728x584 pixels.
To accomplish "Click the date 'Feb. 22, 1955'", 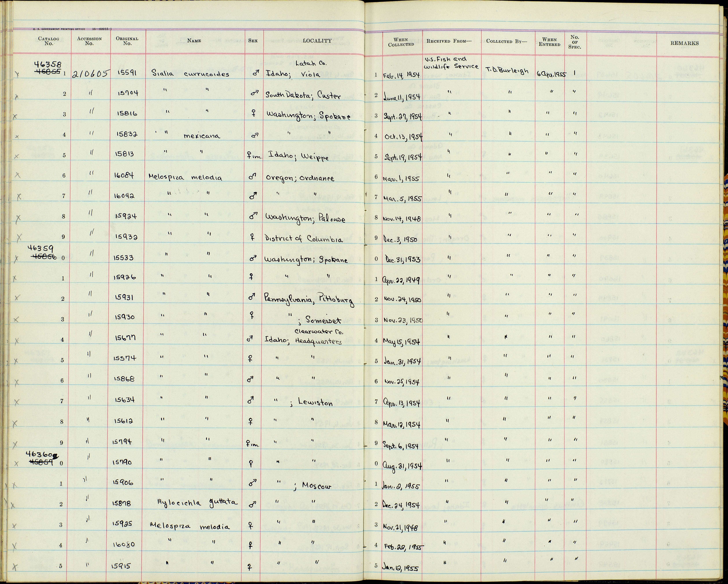I will tap(404, 547).
